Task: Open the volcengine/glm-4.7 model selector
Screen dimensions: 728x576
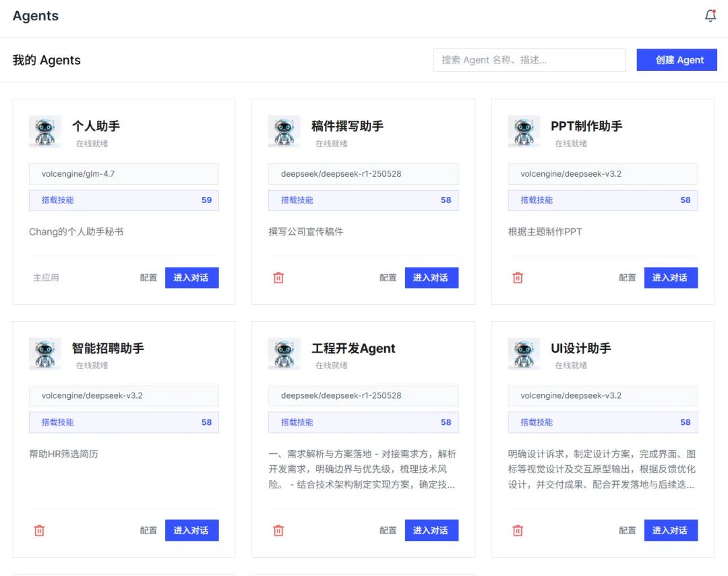Action: click(123, 173)
